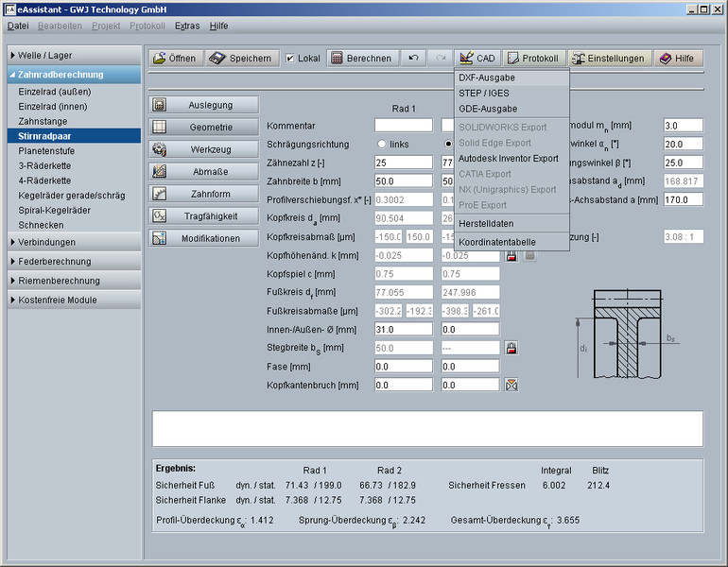Click the icon beside Kopfkantenbruch fields
This screenshot has height=567, width=728.
click(x=511, y=385)
